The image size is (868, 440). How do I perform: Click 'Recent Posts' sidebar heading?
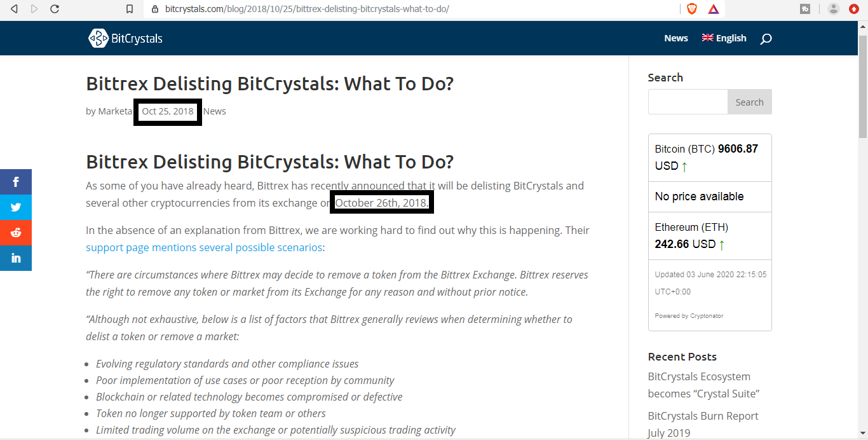tap(682, 357)
